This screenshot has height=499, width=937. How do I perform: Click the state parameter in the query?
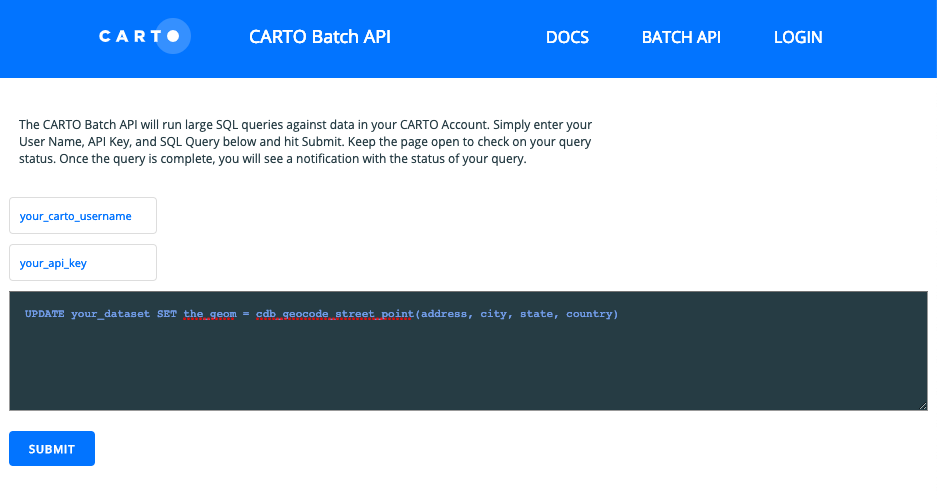click(537, 314)
